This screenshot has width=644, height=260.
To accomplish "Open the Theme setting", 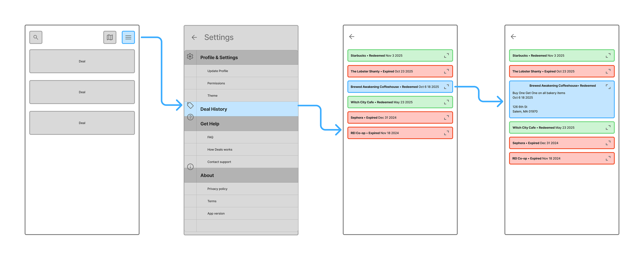I will [212, 96].
